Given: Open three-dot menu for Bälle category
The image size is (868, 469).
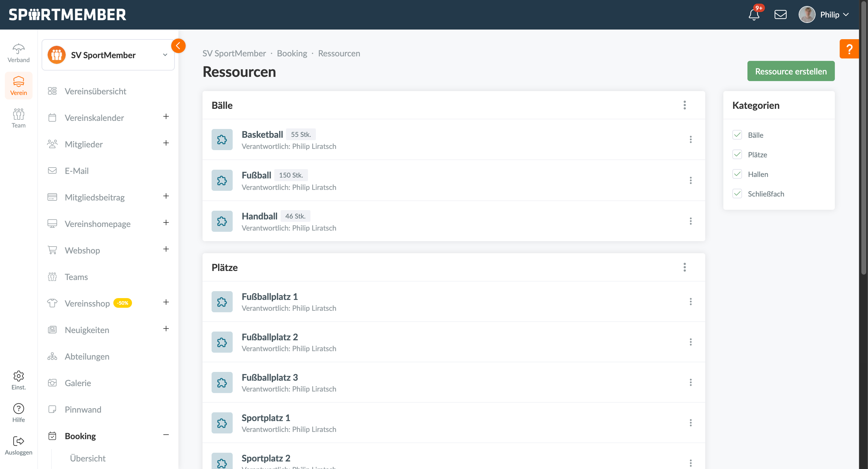Looking at the screenshot, I should click(x=684, y=105).
